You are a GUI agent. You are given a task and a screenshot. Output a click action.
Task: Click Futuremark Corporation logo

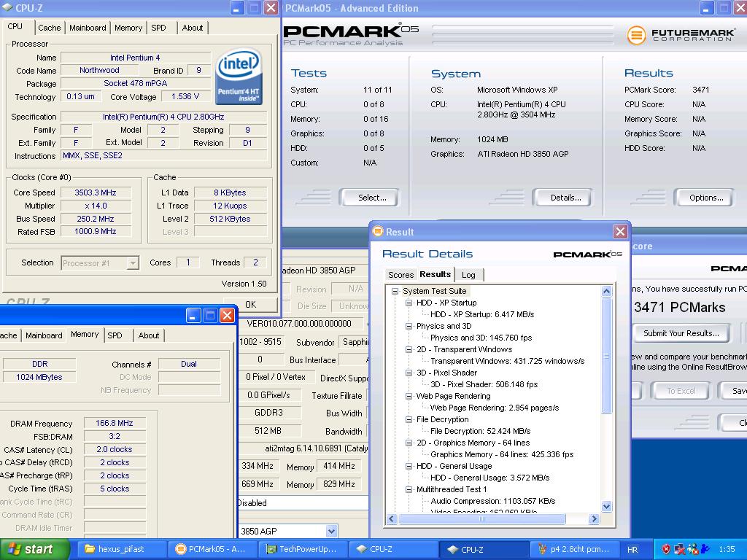pos(681,35)
